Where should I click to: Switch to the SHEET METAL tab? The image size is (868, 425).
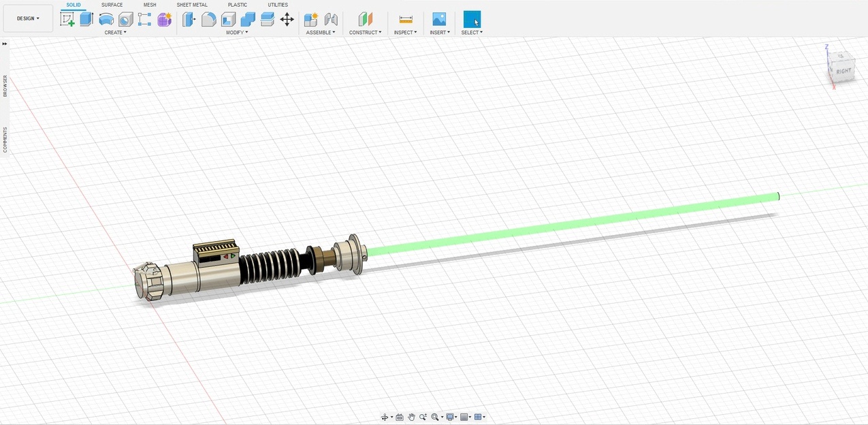click(x=192, y=5)
